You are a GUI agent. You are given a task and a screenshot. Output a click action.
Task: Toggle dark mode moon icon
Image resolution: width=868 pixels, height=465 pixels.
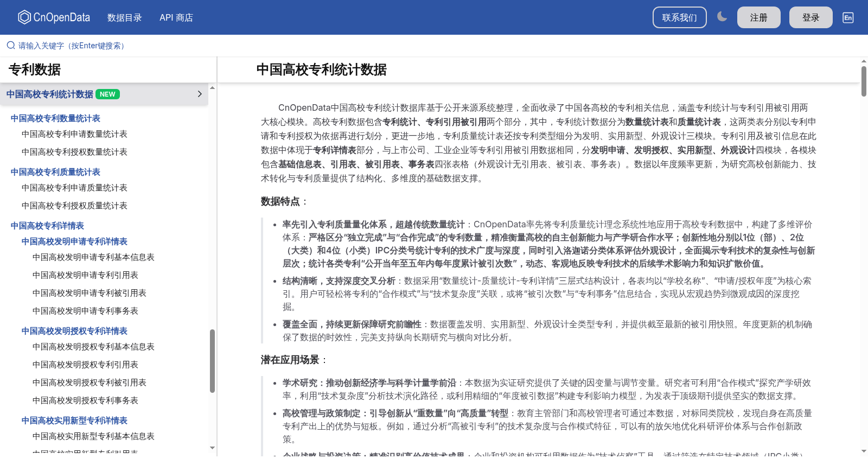point(722,17)
